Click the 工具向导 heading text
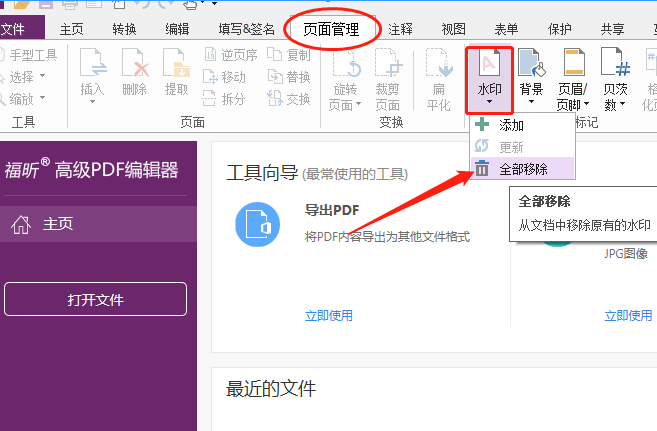The width and height of the screenshot is (657, 431). tap(262, 173)
